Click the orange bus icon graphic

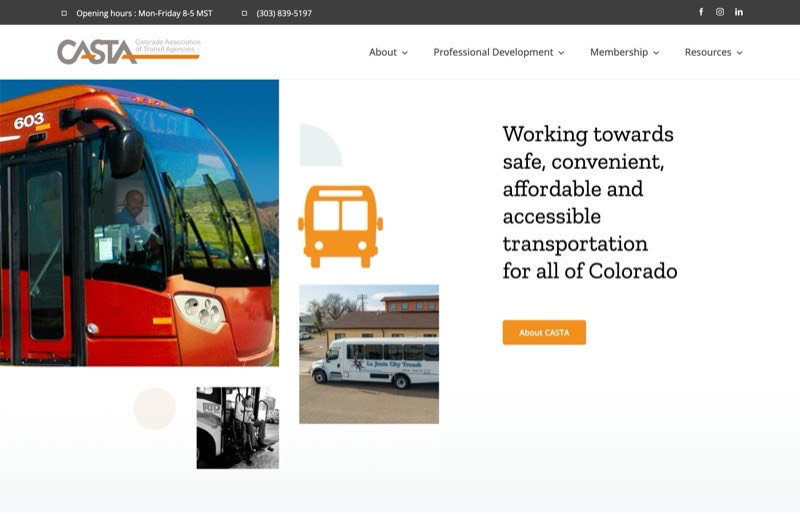[340, 225]
